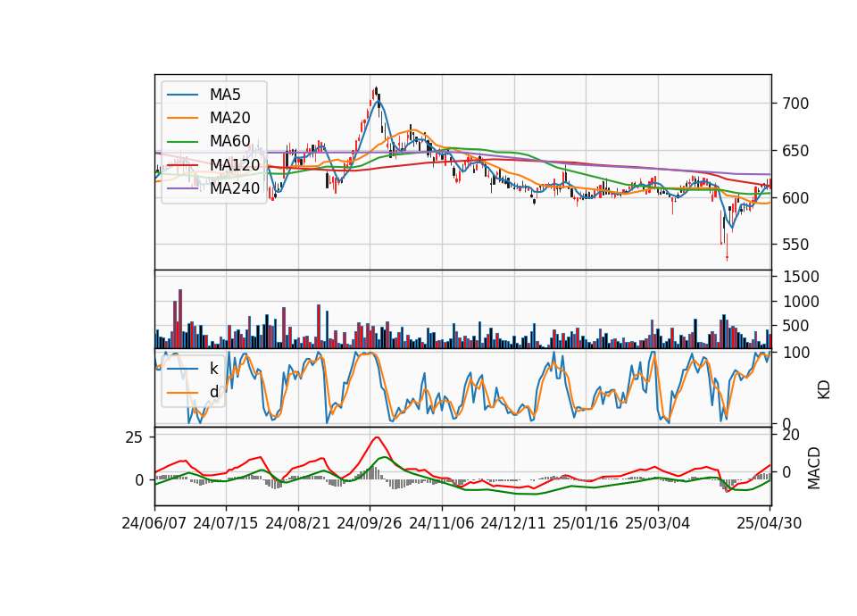Click the 1500 volume axis label
The width and height of the screenshot is (857, 616).
[801, 277]
